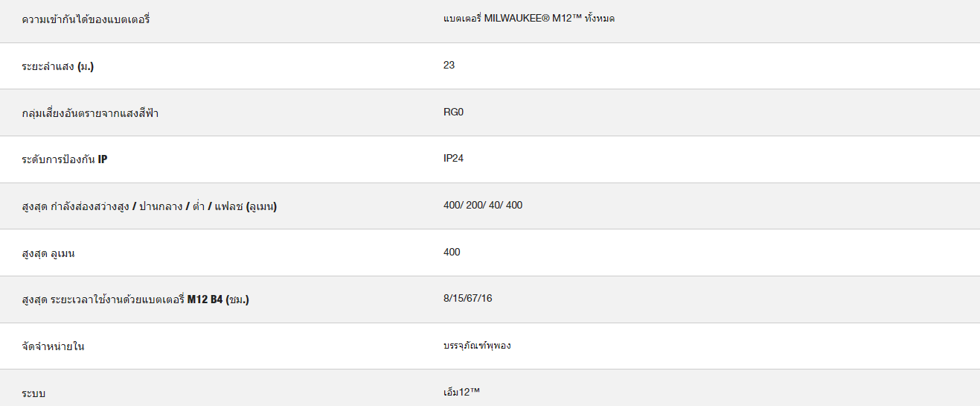Click the bold IP text in label

(103, 159)
